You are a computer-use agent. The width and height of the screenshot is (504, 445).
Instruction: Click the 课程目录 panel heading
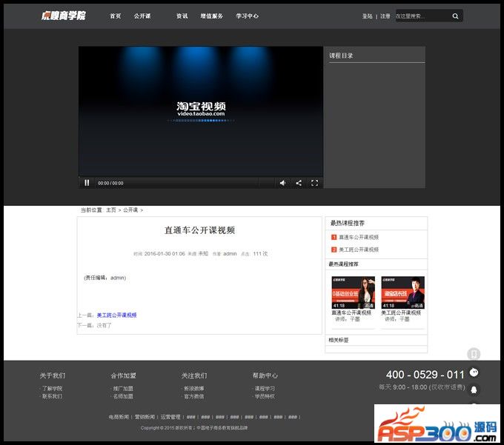click(x=341, y=56)
